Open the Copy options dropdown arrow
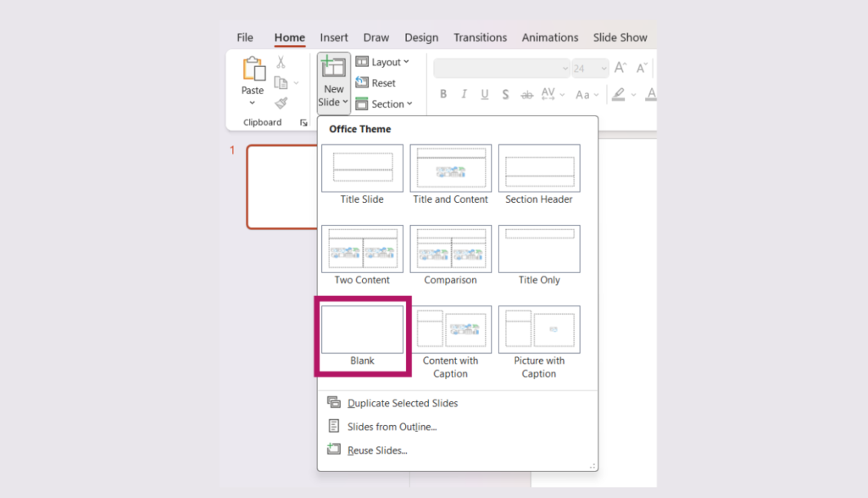868x498 pixels. click(x=296, y=83)
